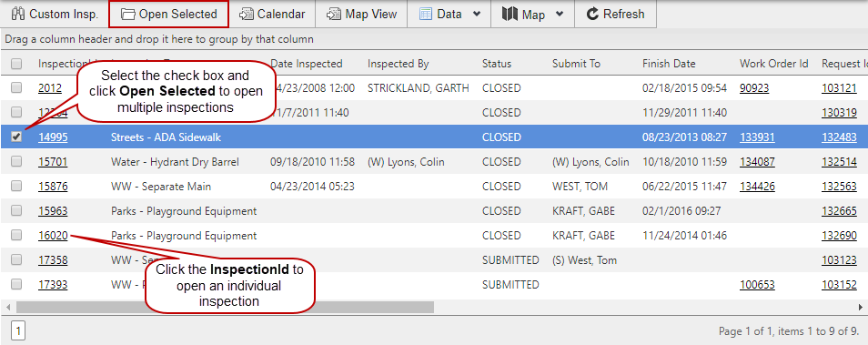Click finish date '11/24/2014 01:46'
The image size is (868, 345).
click(685, 236)
